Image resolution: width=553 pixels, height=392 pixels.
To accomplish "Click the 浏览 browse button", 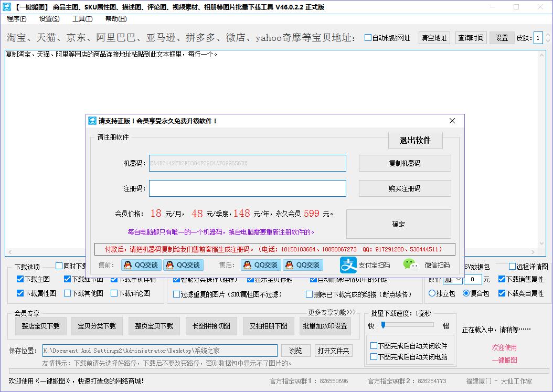I will [x=296, y=351].
